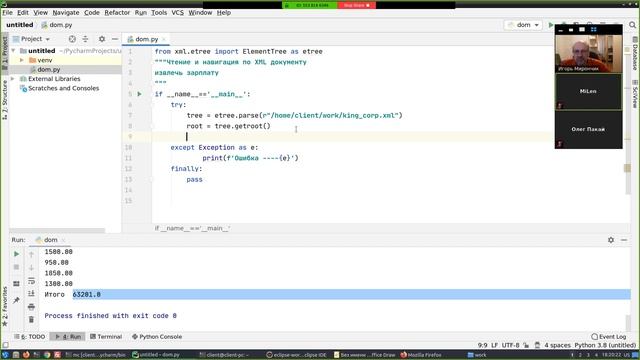The image size is (640, 360).
Task: Open the TODO tool window
Action: [30, 337]
